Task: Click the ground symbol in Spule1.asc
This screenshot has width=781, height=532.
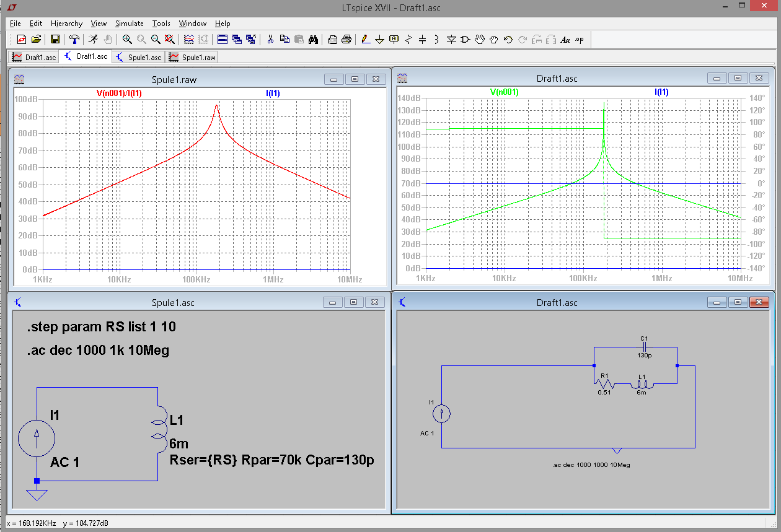Action: pos(37,494)
